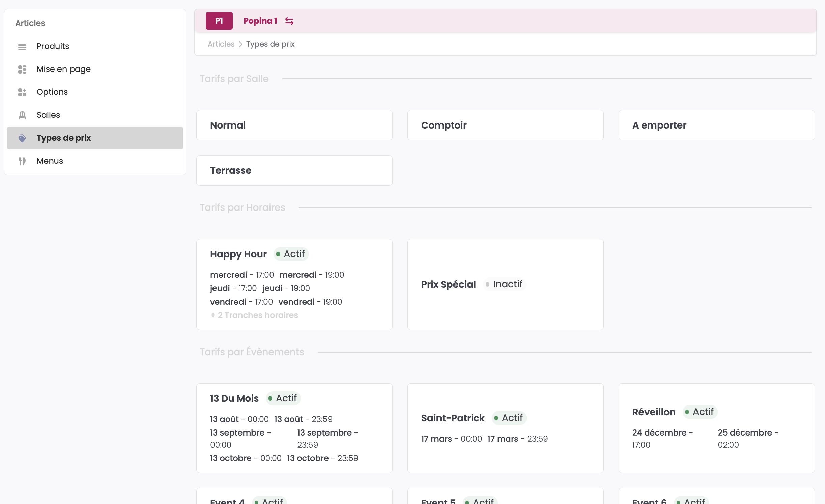Screen dimensions: 825x504
Task: Click the Actif badge on Réveillon
Action: click(x=700, y=412)
